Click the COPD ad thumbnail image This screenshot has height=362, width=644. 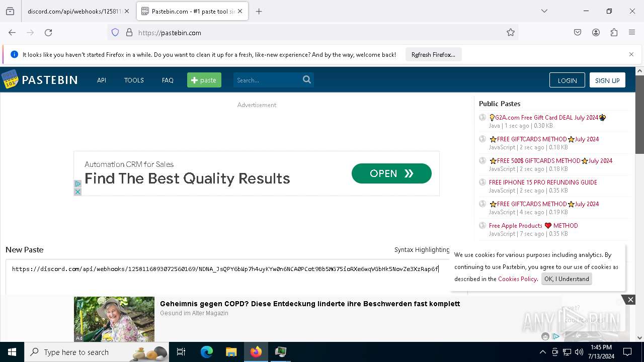114,319
